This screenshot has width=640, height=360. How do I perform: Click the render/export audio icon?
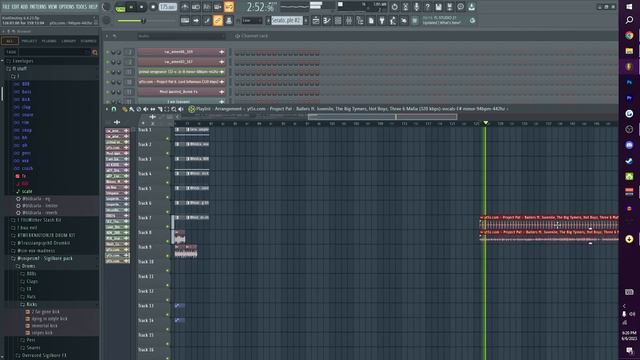click(x=449, y=7)
